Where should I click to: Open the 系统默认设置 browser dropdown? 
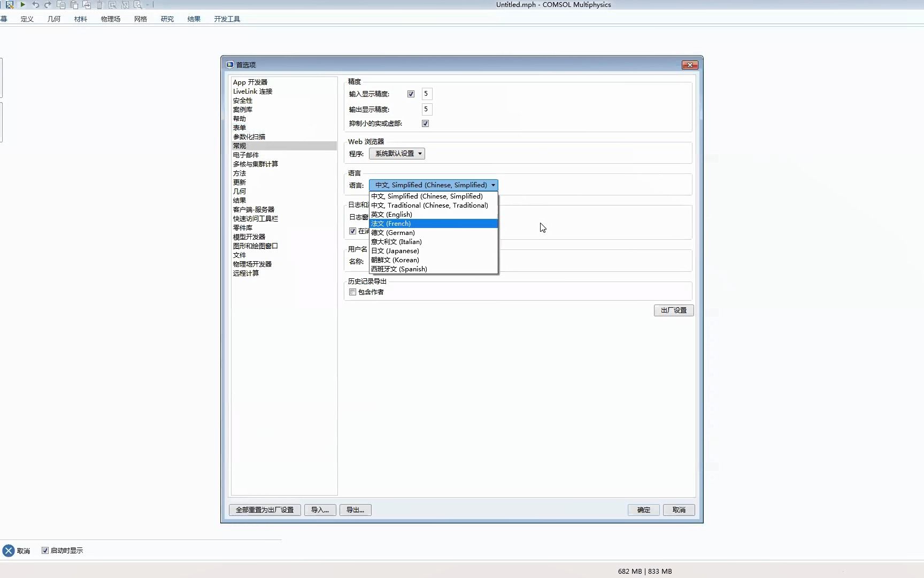coord(397,154)
